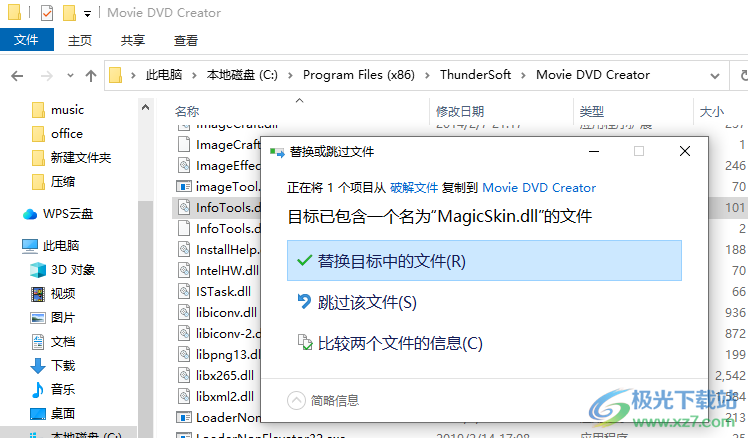Image resolution: width=748 pixels, height=438 pixels.
Task: Switch to the 主页 ribbon tab
Action: coord(80,40)
